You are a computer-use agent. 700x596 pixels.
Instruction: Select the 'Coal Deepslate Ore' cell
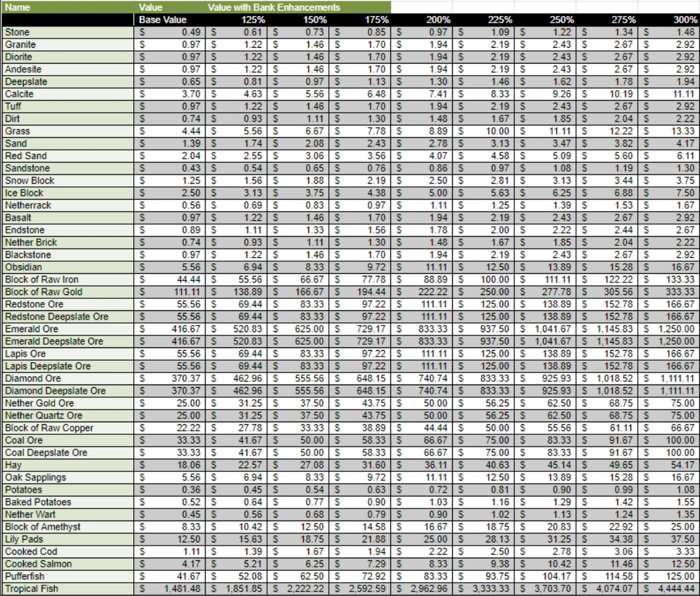coord(68,453)
